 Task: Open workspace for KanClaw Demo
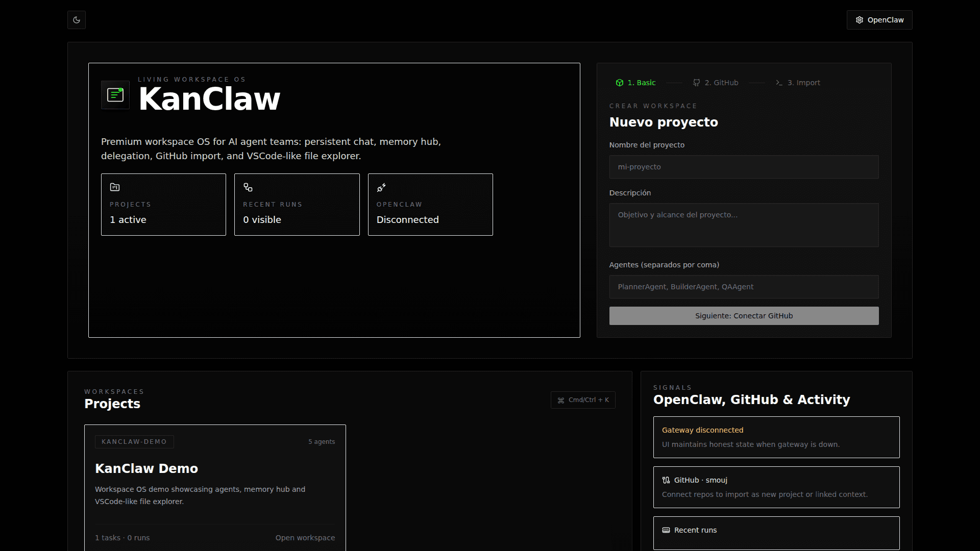305,537
